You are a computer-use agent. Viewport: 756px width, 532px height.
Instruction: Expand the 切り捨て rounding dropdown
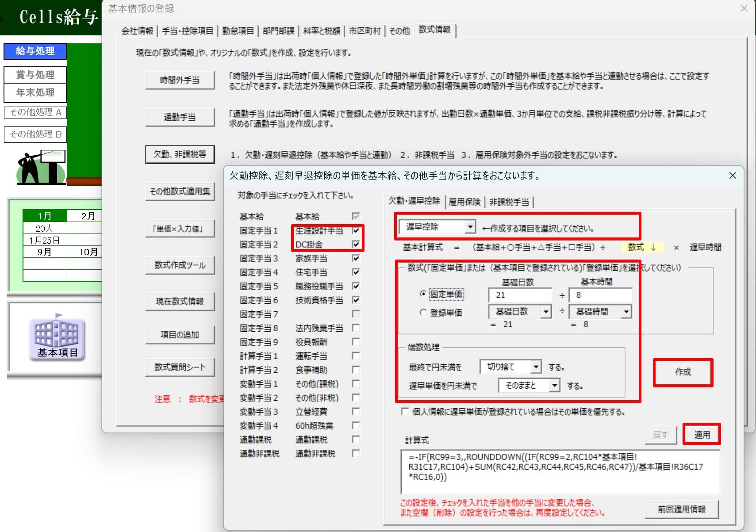[x=536, y=367]
